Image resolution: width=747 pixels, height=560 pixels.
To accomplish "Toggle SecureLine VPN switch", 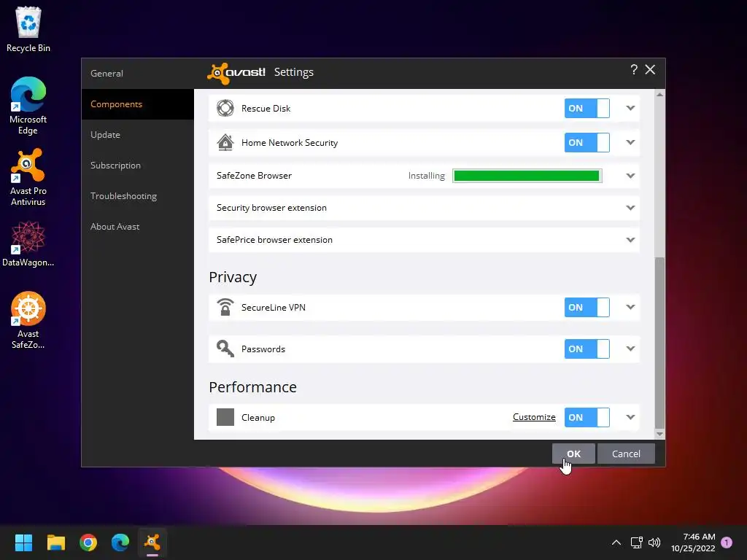I will pyautogui.click(x=587, y=307).
